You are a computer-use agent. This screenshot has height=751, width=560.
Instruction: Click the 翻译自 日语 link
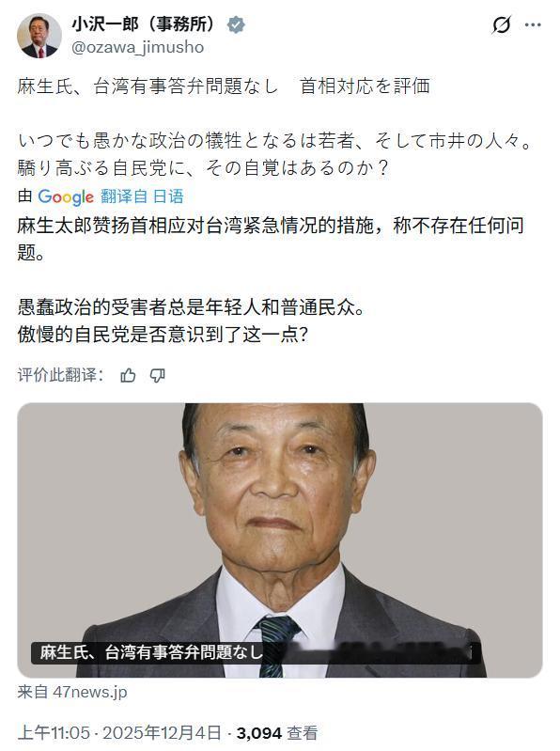click(142, 196)
